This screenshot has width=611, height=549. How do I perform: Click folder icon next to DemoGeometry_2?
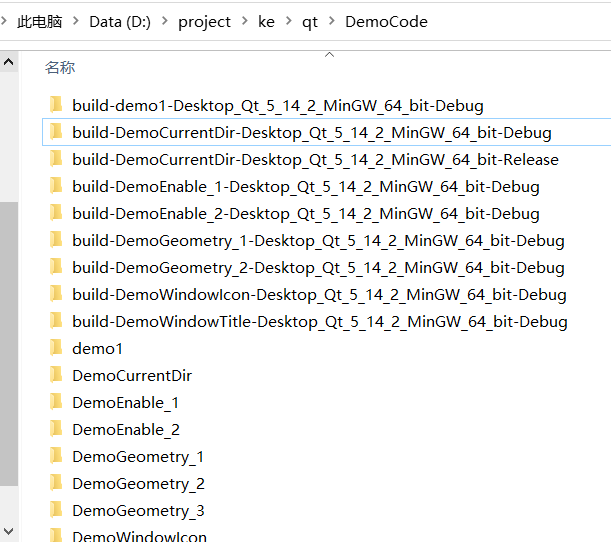[56, 483]
